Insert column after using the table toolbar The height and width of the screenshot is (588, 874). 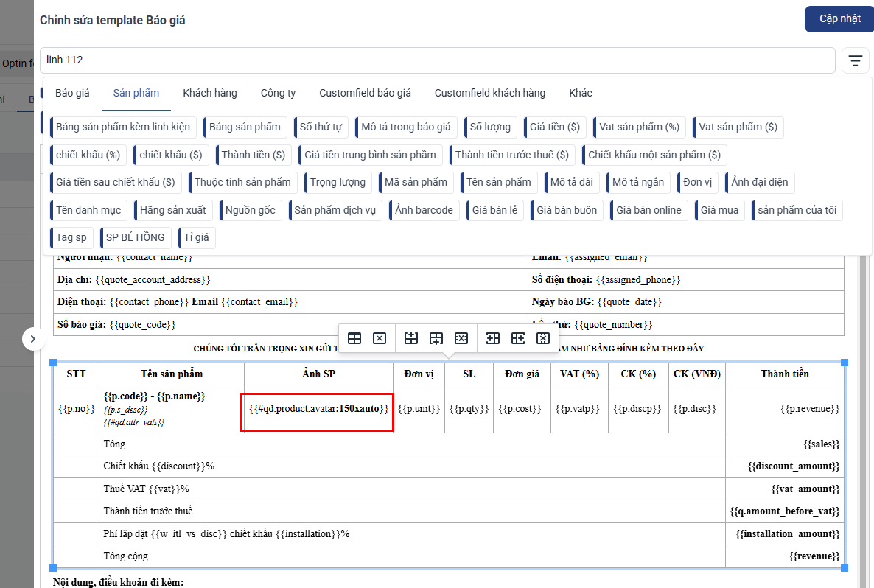518,338
